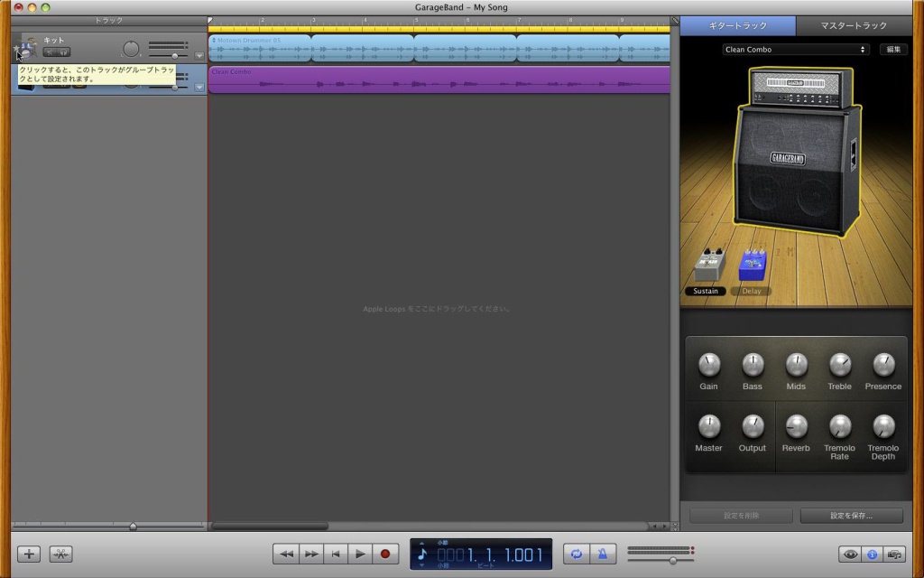Switch to the ギタートラック tab
The width and height of the screenshot is (924, 578).
click(738, 26)
